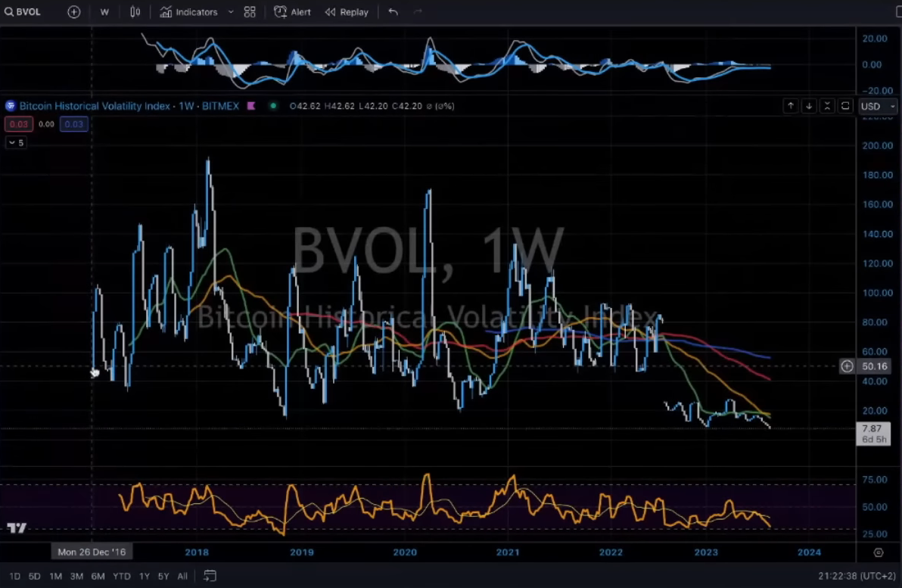Click the undo arrow
Viewport: 902px width, 588px height.
coord(393,12)
